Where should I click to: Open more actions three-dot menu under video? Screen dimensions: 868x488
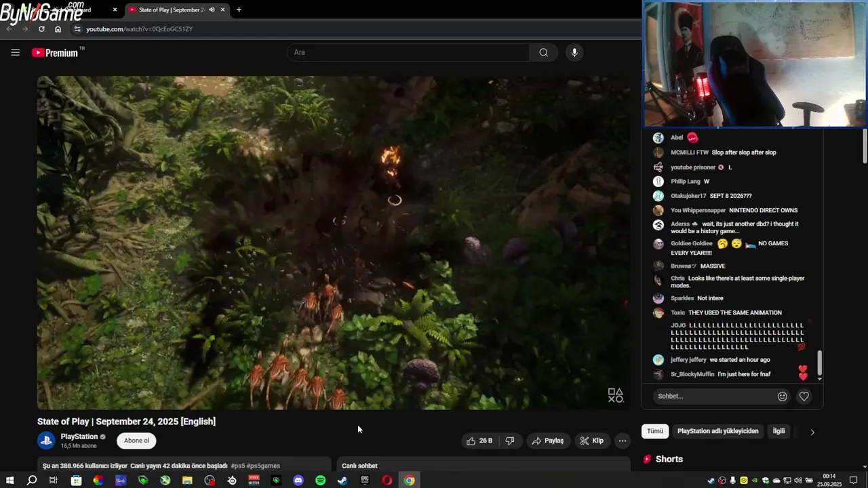tap(622, 441)
